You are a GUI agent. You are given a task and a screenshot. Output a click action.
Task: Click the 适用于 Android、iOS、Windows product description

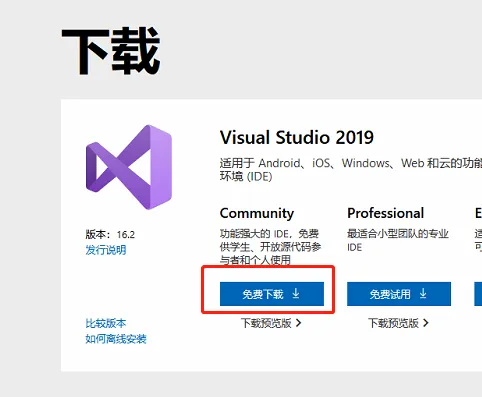point(351,169)
